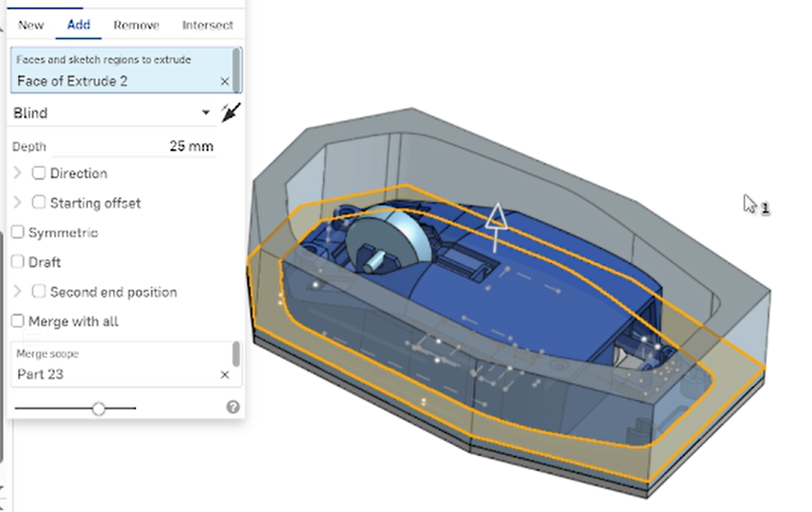Enable the Symmetric checkbox
The width and height of the screenshot is (812, 512).
18,233
